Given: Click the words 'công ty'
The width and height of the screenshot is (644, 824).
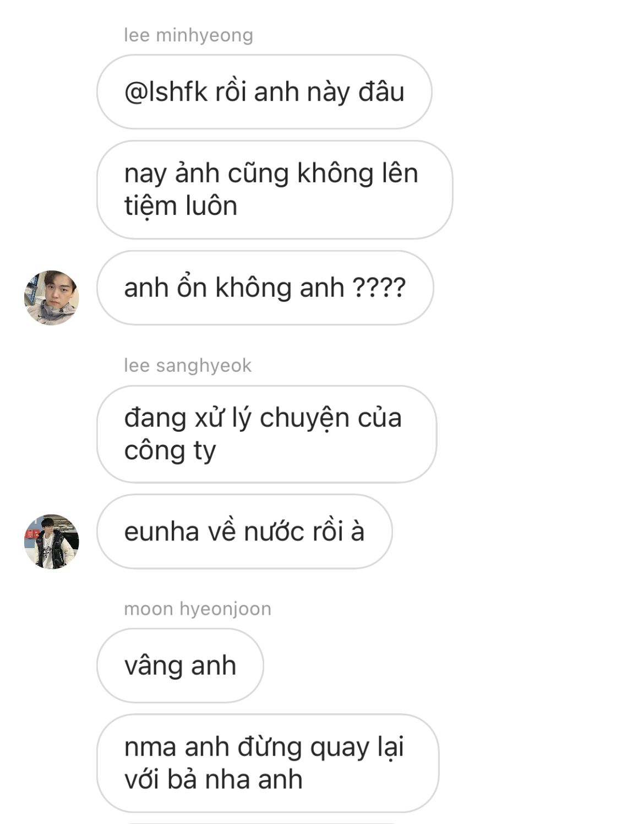Looking at the screenshot, I should click(170, 451).
